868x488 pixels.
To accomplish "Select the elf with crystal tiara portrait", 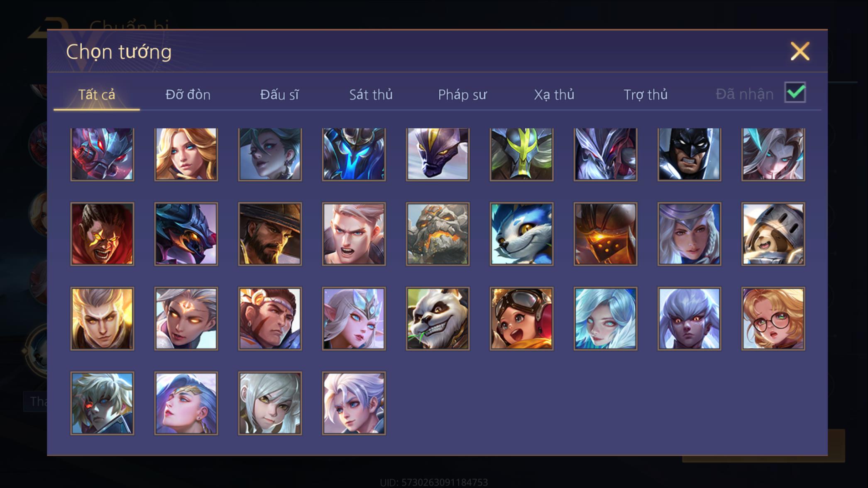I will 354,319.
